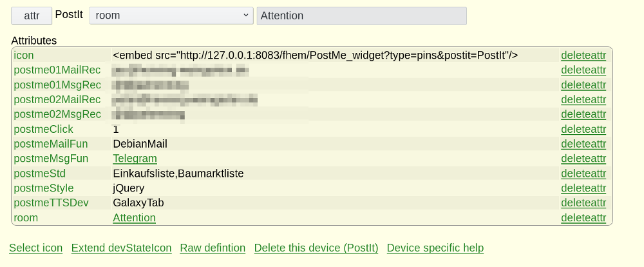Viewport: 644px width, 267px height.
Task: Open Device specific help
Action: pos(435,248)
